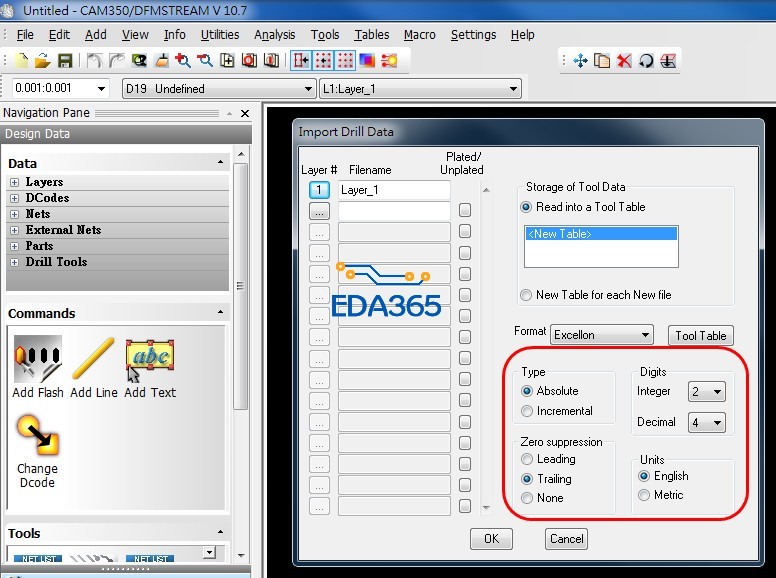Click the second red film-frame toolbar icon
This screenshot has height=578, width=776.
click(x=271, y=61)
